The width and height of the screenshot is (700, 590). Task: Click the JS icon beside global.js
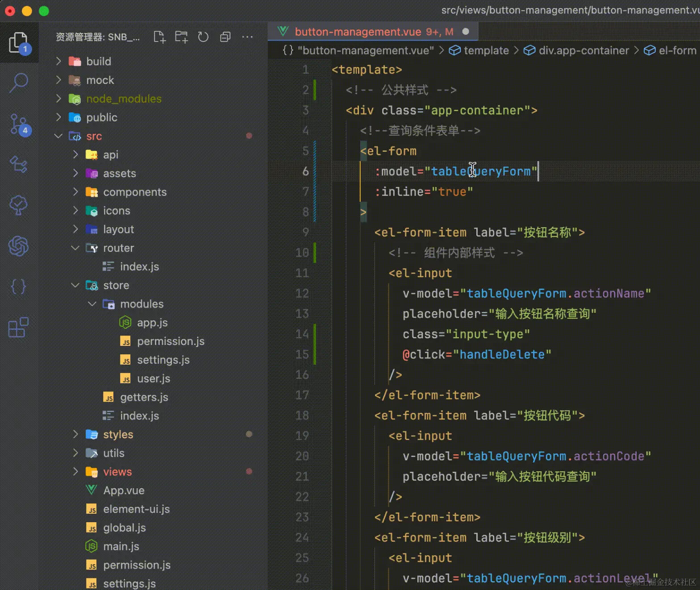click(92, 528)
